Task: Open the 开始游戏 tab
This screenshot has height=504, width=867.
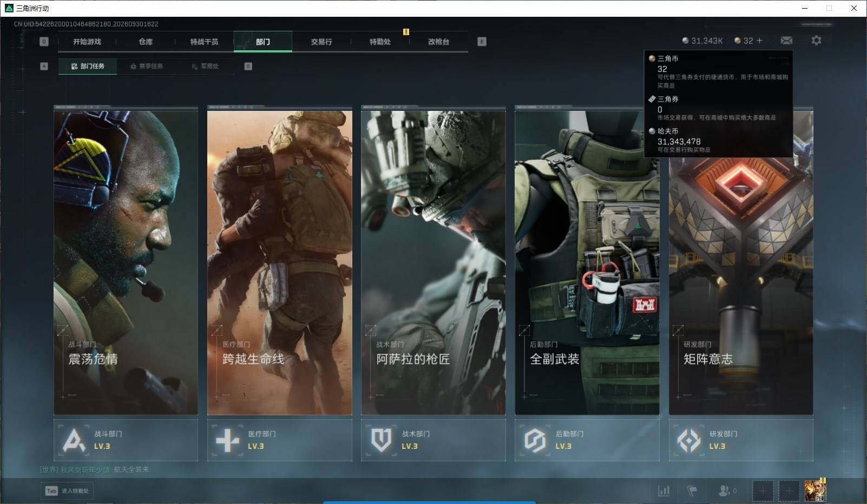Action: 87,42
